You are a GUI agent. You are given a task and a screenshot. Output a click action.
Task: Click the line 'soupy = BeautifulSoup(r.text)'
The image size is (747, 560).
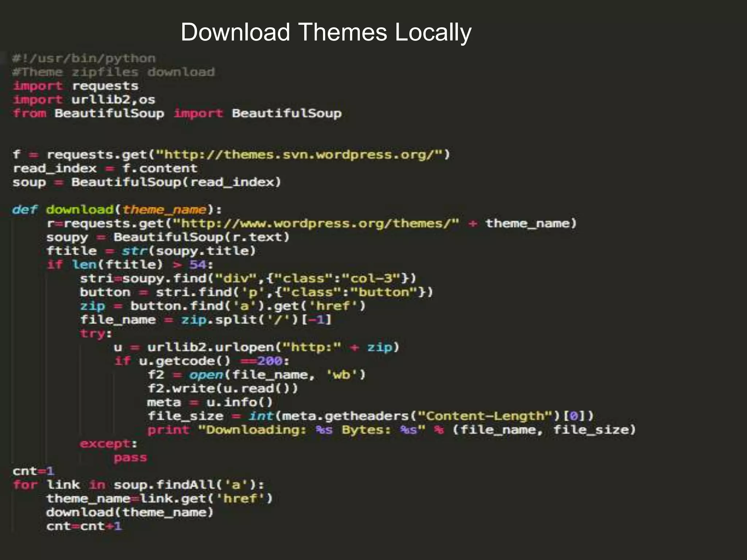(x=168, y=237)
